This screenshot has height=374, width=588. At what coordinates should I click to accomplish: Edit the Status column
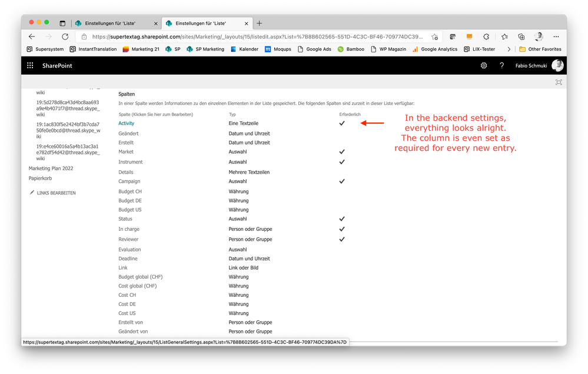(125, 219)
